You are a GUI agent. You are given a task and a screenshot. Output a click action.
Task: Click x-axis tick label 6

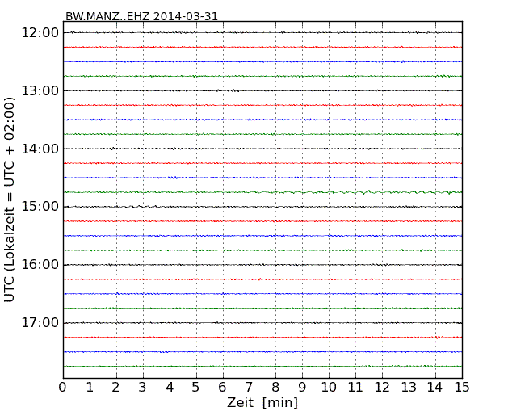tap(222, 388)
